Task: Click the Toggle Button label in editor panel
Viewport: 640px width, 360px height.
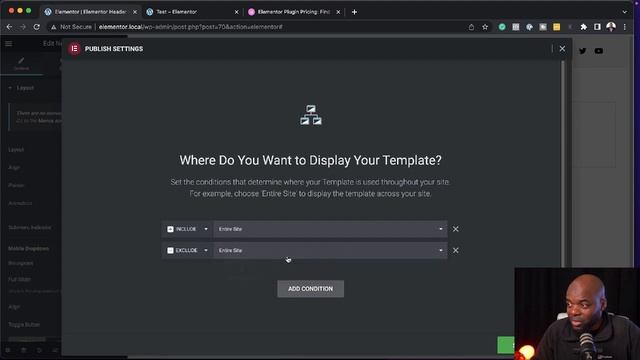Action: [x=24, y=324]
